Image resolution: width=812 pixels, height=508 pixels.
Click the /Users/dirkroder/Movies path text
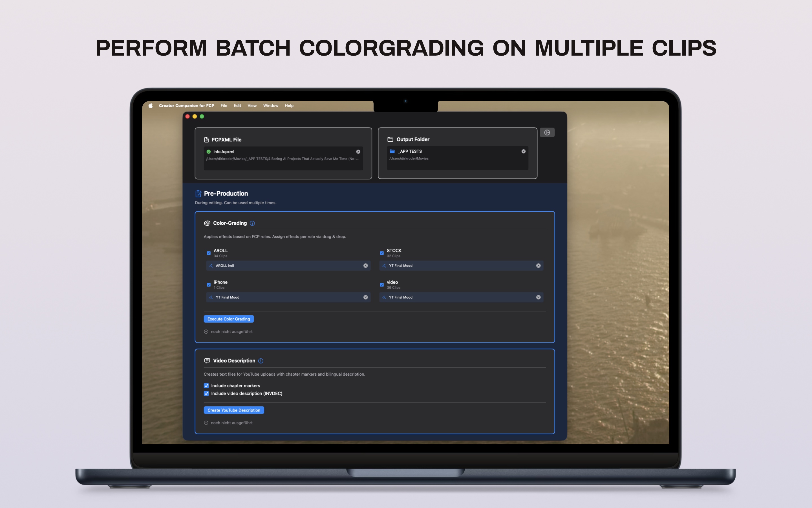(x=409, y=158)
